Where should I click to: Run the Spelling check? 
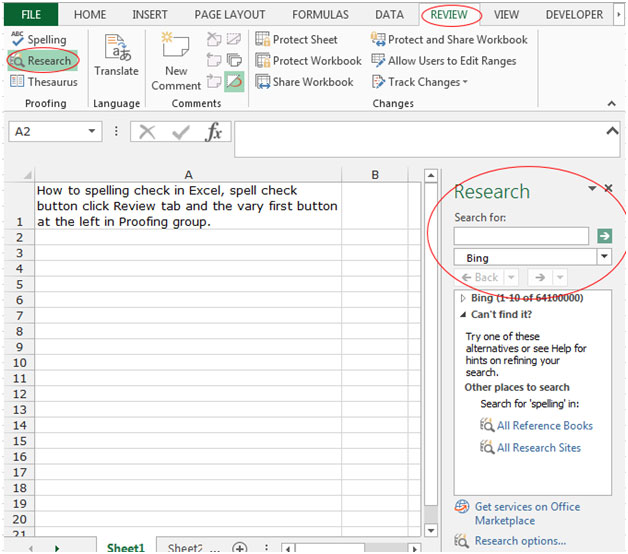(39, 40)
